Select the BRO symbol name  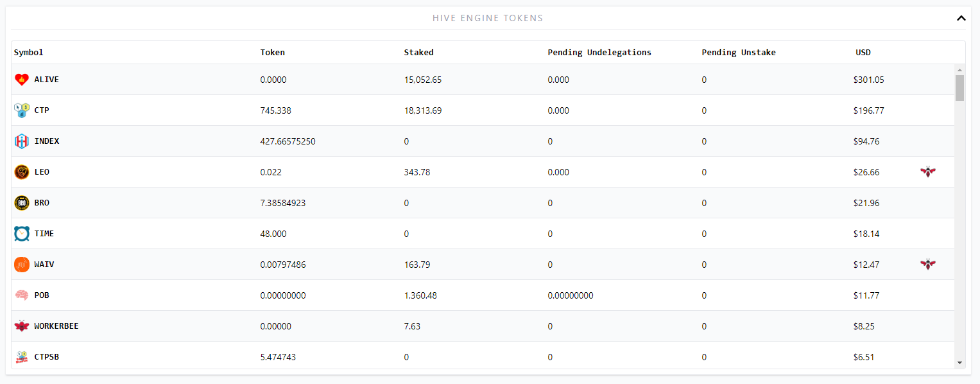pos(42,203)
